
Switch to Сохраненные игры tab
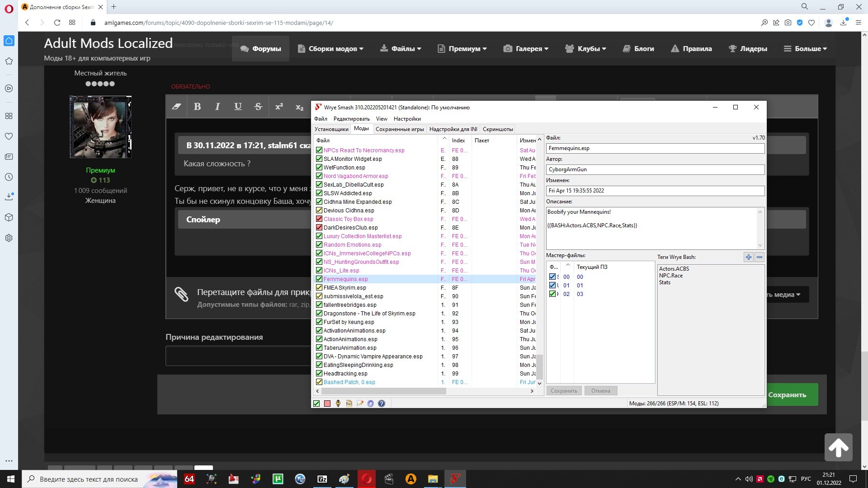point(400,129)
